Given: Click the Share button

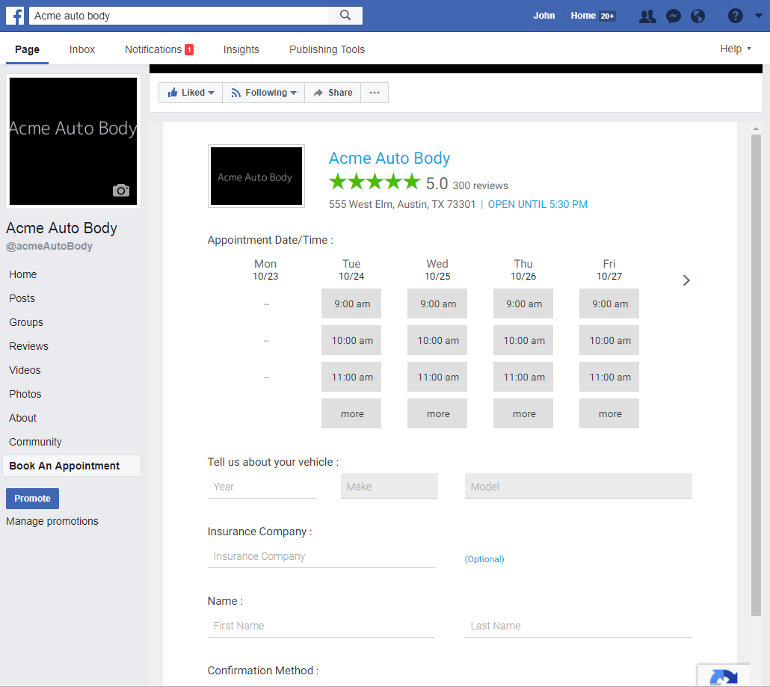Looking at the screenshot, I should click(332, 92).
